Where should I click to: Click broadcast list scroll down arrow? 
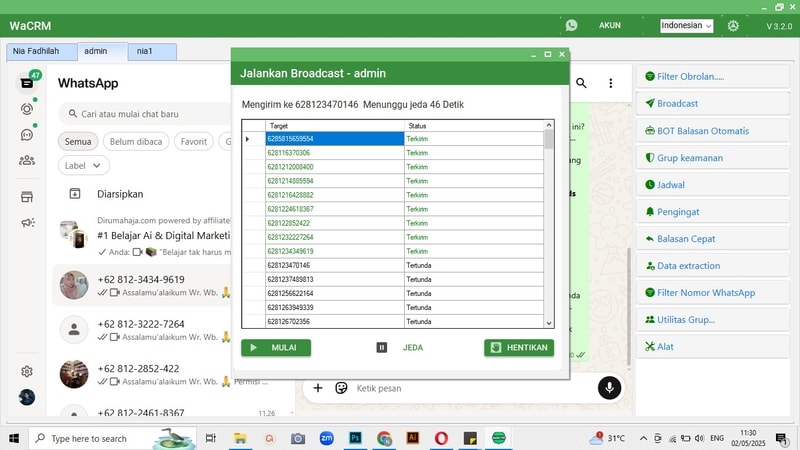click(x=549, y=323)
